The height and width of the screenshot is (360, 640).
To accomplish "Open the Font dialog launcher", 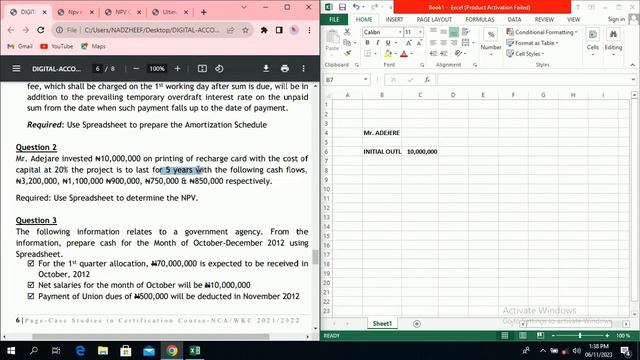I will tap(422, 65).
